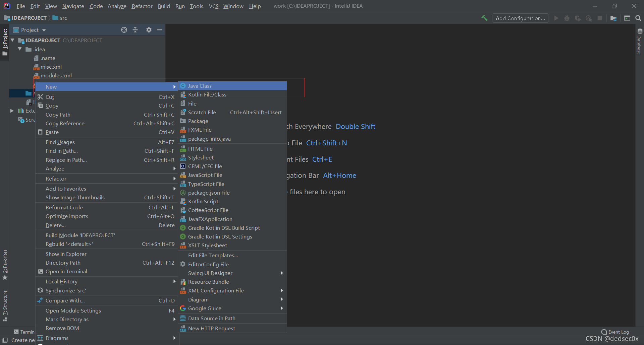Click the Build Project hammer icon
This screenshot has height=345, width=644.
pyautogui.click(x=484, y=18)
